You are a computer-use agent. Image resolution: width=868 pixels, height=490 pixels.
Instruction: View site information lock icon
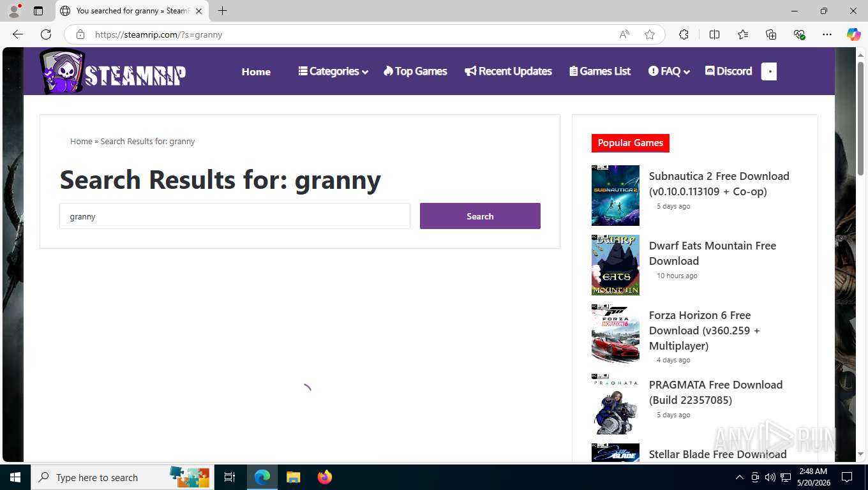(x=80, y=34)
